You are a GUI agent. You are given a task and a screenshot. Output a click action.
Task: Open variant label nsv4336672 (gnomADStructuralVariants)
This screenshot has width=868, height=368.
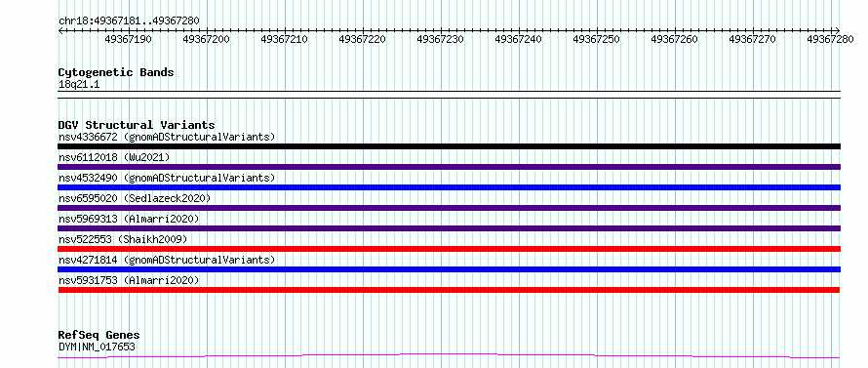(x=167, y=137)
